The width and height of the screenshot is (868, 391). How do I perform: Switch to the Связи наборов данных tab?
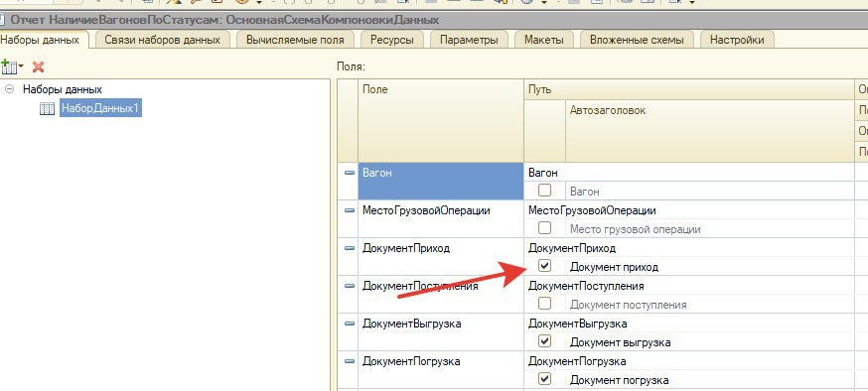click(x=162, y=40)
